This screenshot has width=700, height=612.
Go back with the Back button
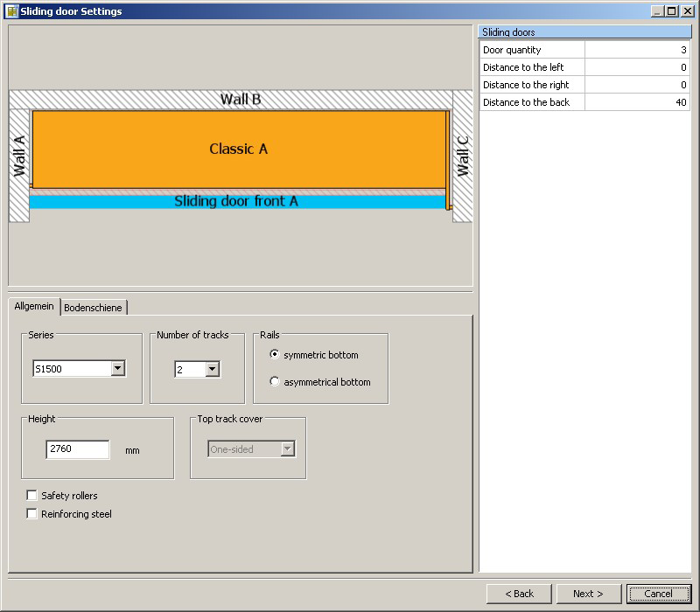pyautogui.click(x=519, y=594)
